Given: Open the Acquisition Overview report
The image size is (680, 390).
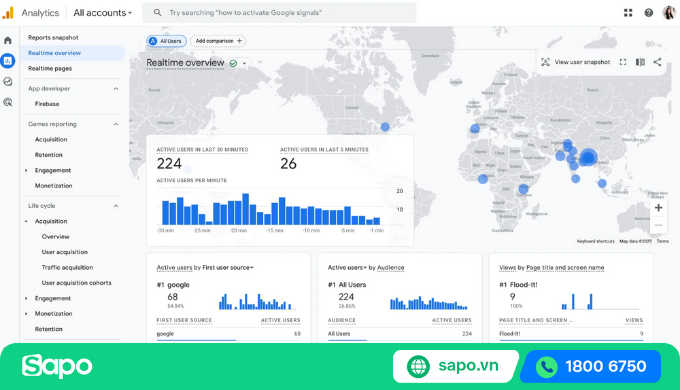Looking at the screenshot, I should point(56,236).
